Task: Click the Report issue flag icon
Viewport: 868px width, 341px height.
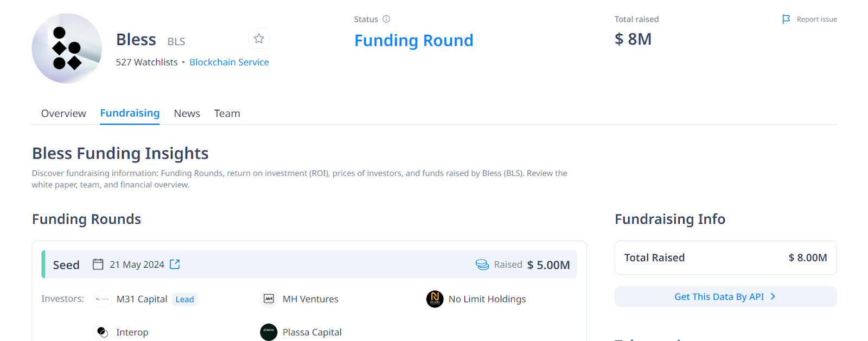Action: (x=786, y=20)
